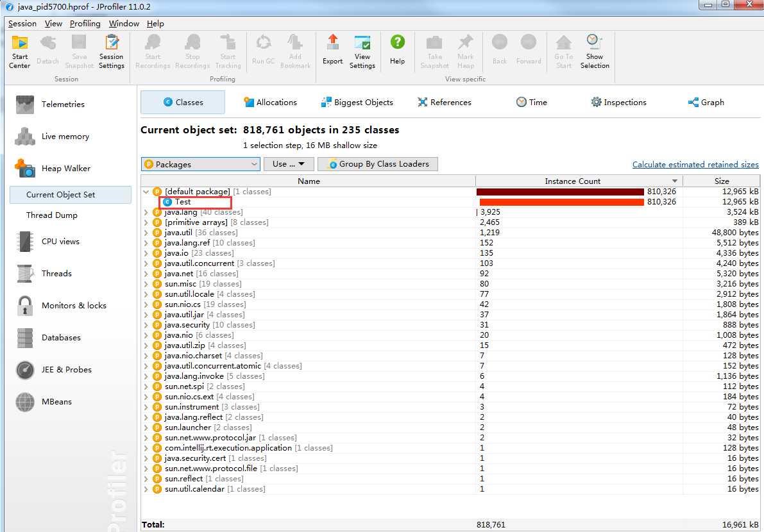Viewport: 764px width, 532px height.
Task: Expand the [primitive arrays] node
Action: tap(146, 222)
